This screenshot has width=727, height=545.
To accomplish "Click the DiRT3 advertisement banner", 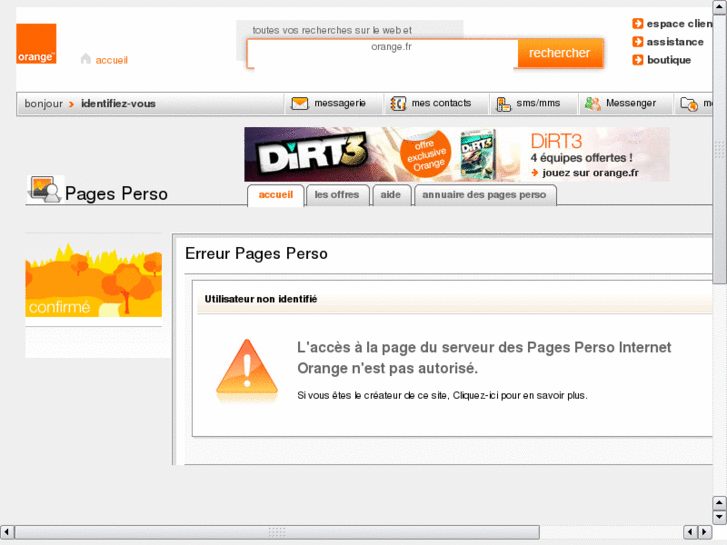I will coord(457,154).
